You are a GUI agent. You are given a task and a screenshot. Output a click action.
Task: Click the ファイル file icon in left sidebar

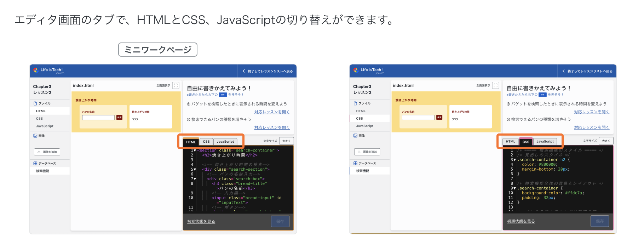pos(35,103)
